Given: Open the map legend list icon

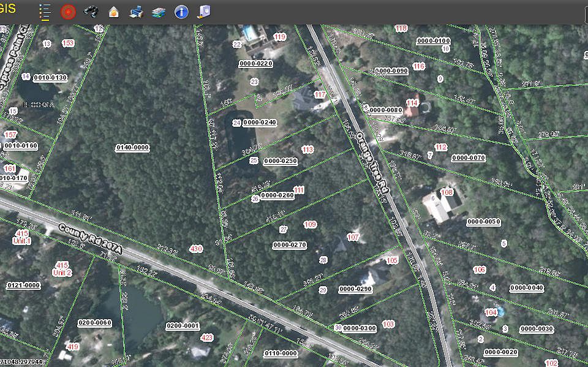Looking at the screenshot, I should (45, 12).
